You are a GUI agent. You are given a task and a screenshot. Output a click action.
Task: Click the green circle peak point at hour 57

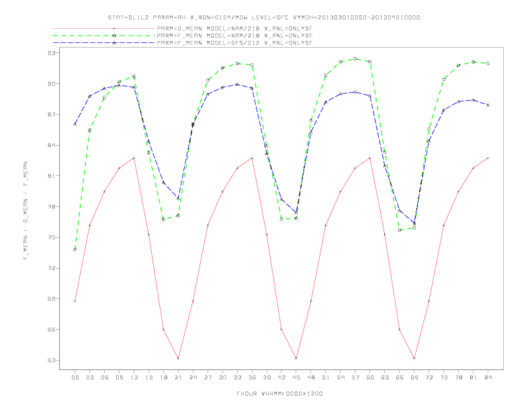click(355, 59)
